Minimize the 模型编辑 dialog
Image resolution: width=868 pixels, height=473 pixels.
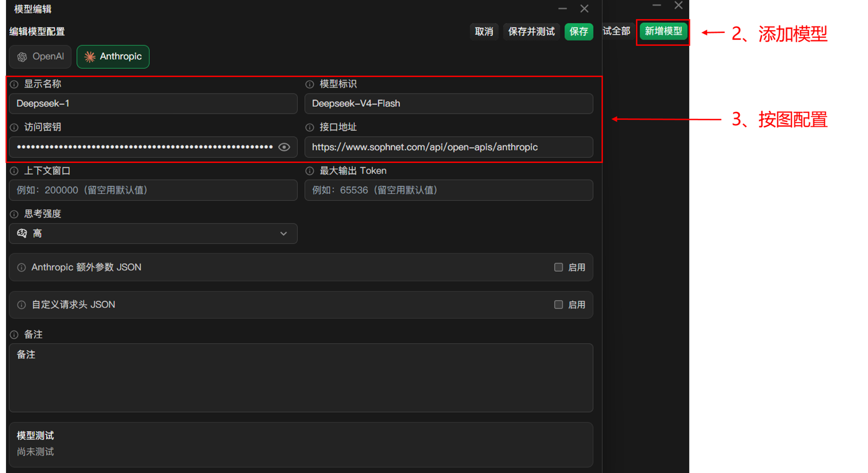tap(563, 9)
